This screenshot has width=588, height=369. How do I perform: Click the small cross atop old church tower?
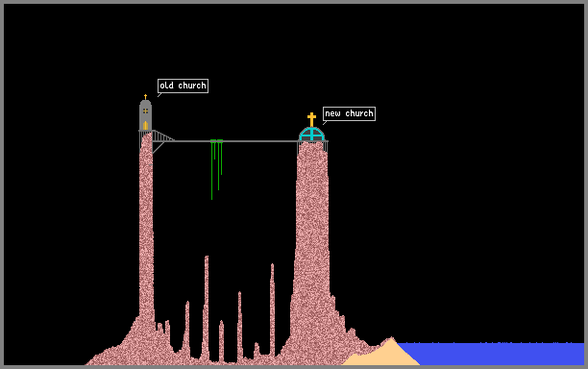pyautogui.click(x=145, y=97)
